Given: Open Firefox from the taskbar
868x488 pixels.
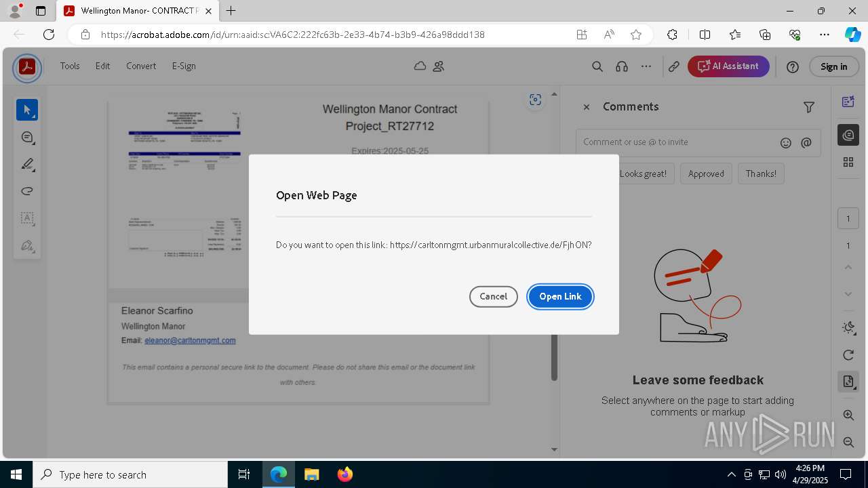Looking at the screenshot, I should pyautogui.click(x=345, y=474).
